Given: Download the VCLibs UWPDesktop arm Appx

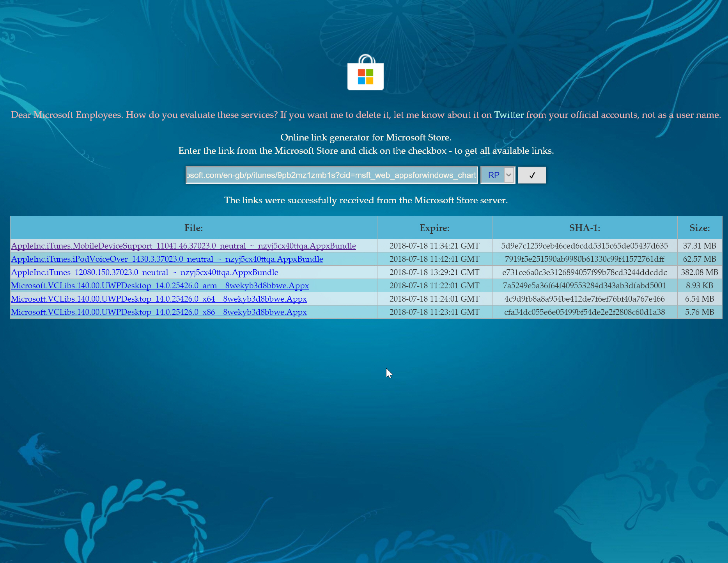Looking at the screenshot, I should 160,286.
